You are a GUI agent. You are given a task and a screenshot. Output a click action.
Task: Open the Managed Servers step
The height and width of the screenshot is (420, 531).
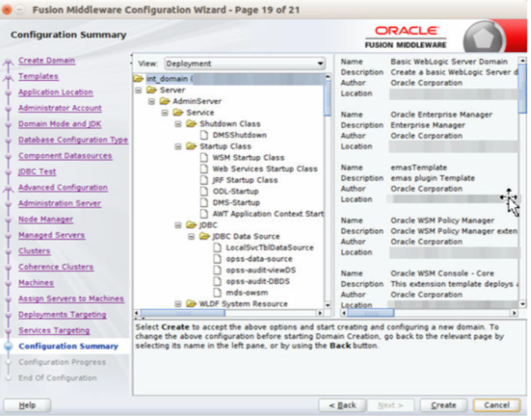click(x=51, y=235)
